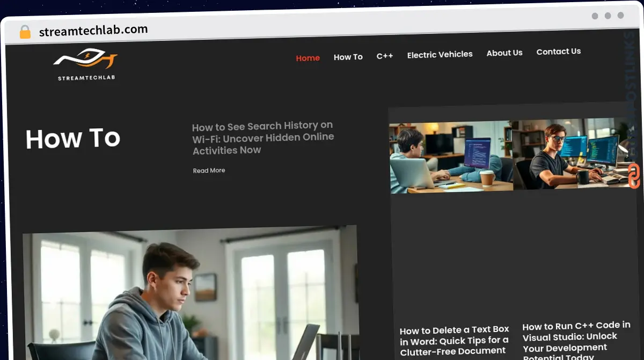Open the How To section from the navbar

[348, 56]
